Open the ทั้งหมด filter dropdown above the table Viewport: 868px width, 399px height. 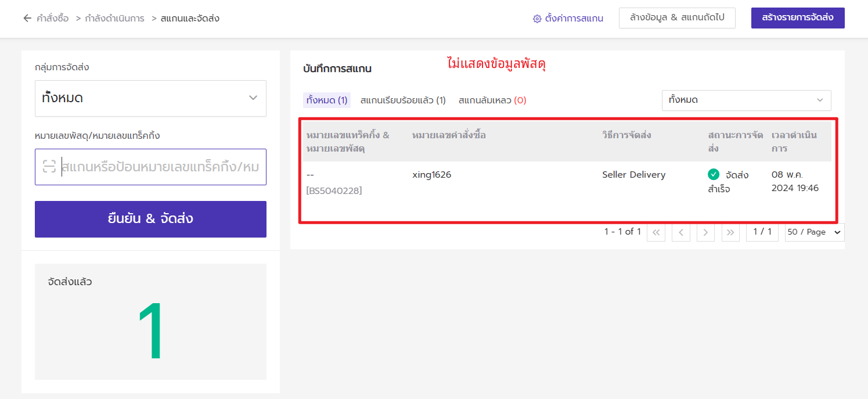[x=747, y=100]
